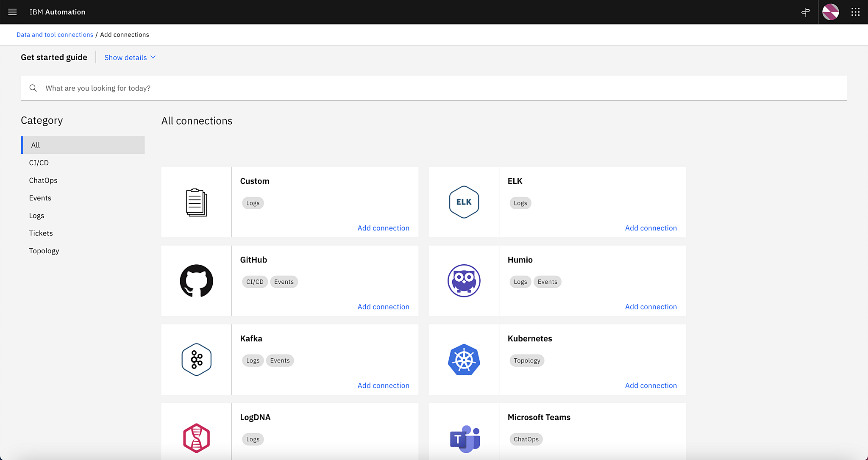
Task: Click the Logs tag on Kafka card
Action: pyautogui.click(x=253, y=361)
